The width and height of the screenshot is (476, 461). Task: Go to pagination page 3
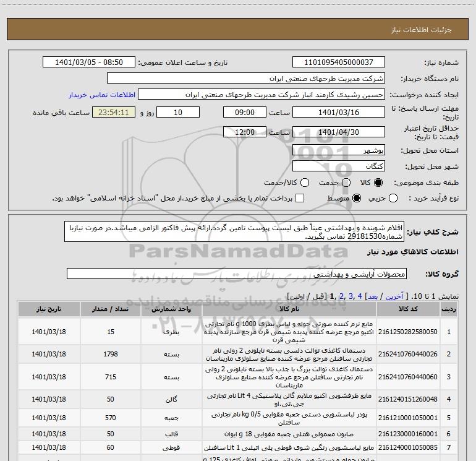click(x=351, y=296)
